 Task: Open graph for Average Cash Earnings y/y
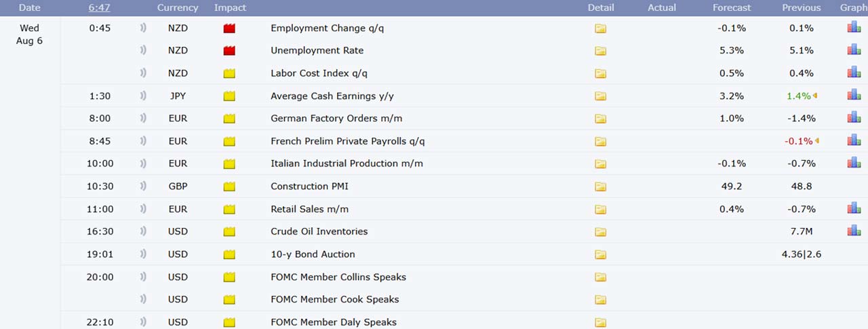[x=853, y=96]
